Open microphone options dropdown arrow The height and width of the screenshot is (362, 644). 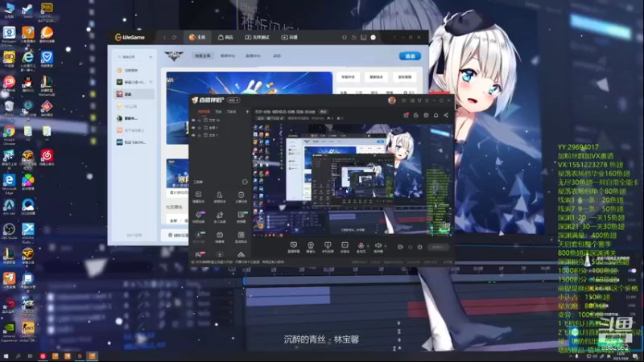pos(368,246)
